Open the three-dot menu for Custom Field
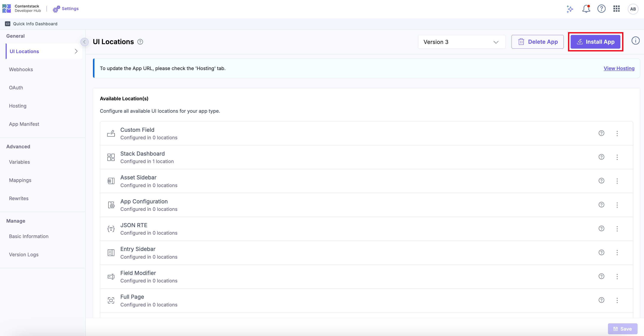Screen dimensions: 644x336 click(x=617, y=133)
